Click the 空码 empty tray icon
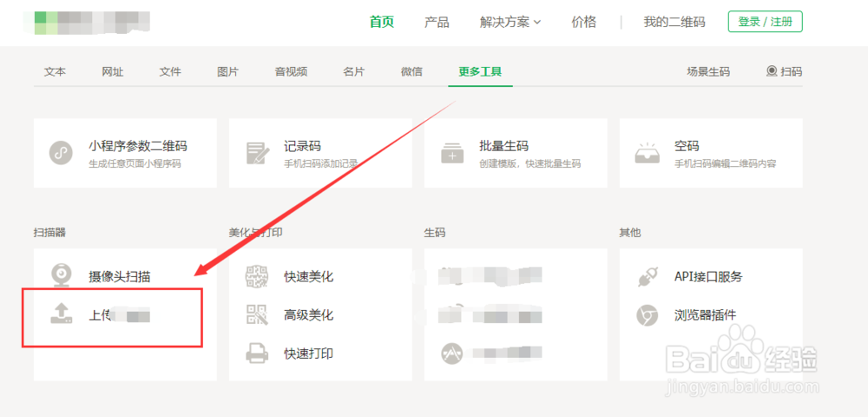Screen dimensions: 868x417 pyautogui.click(x=648, y=153)
